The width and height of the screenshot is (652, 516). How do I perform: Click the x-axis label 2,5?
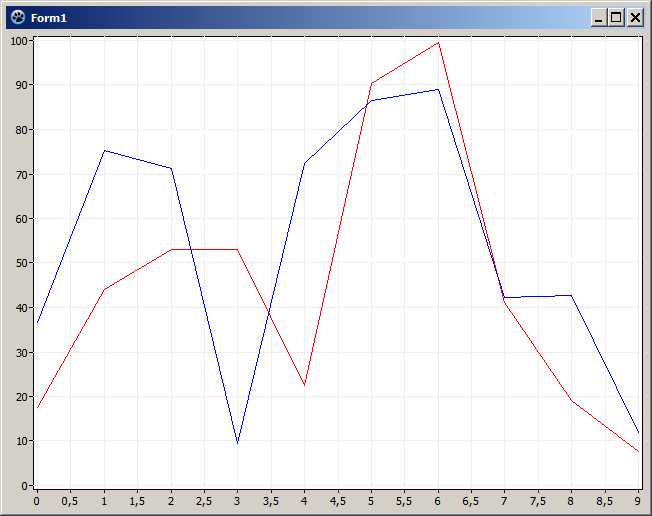(204, 501)
